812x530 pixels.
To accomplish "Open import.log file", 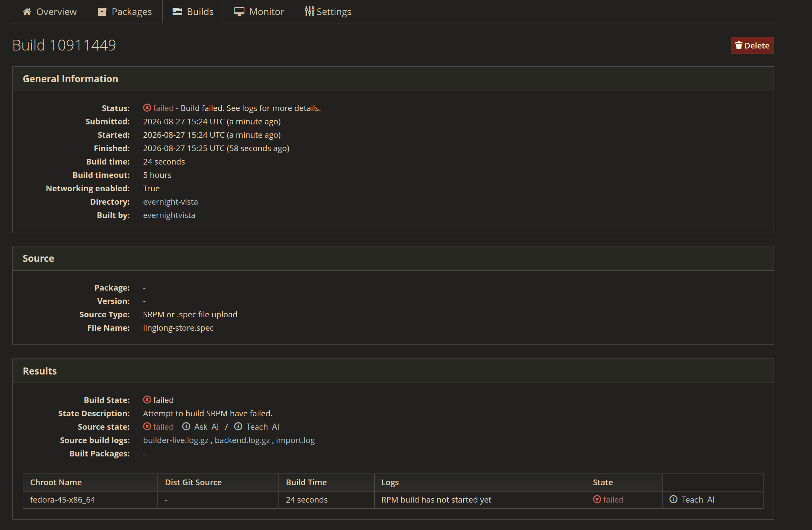I will tap(296, 440).
